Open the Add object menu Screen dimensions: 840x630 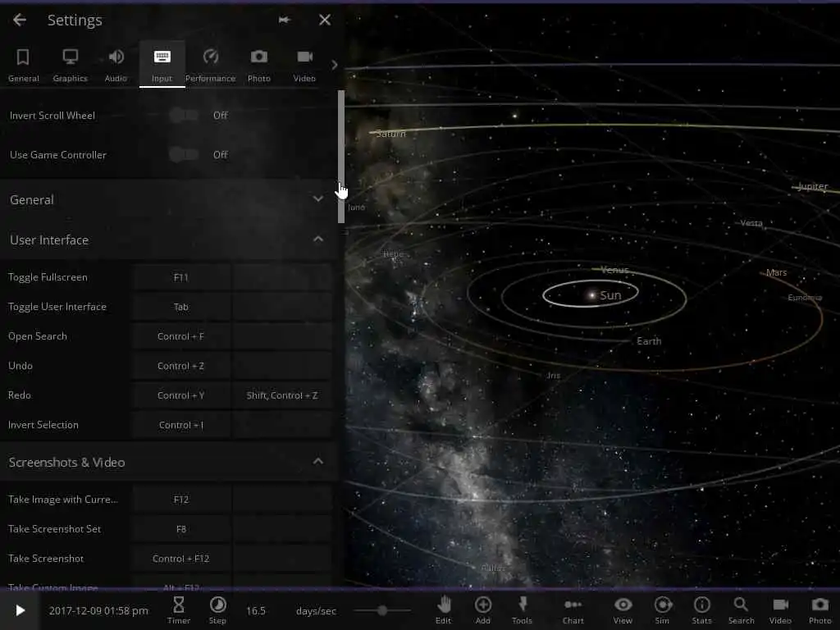(482, 610)
